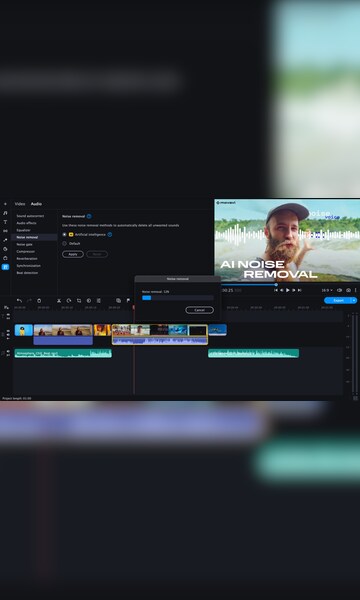
Task: Click the icon at bottom-right corner of timeline
Action: [355, 398]
